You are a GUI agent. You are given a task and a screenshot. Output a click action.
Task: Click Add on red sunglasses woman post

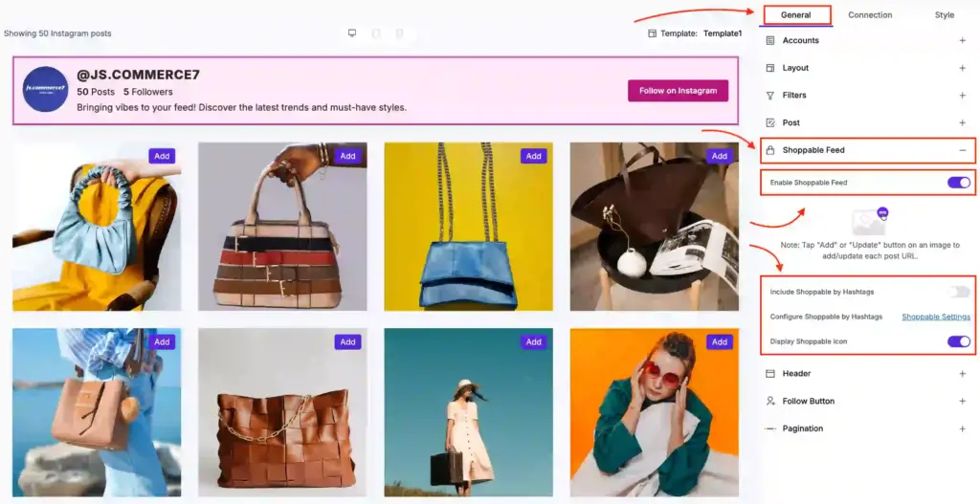[x=720, y=341]
